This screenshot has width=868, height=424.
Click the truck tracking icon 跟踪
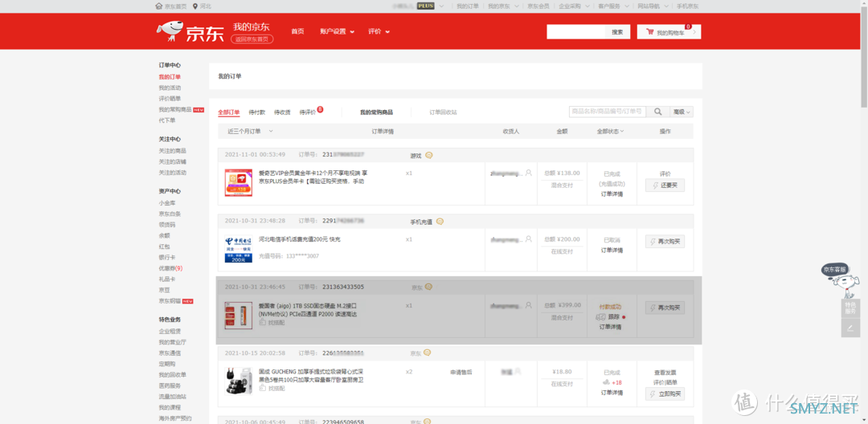tap(600, 316)
